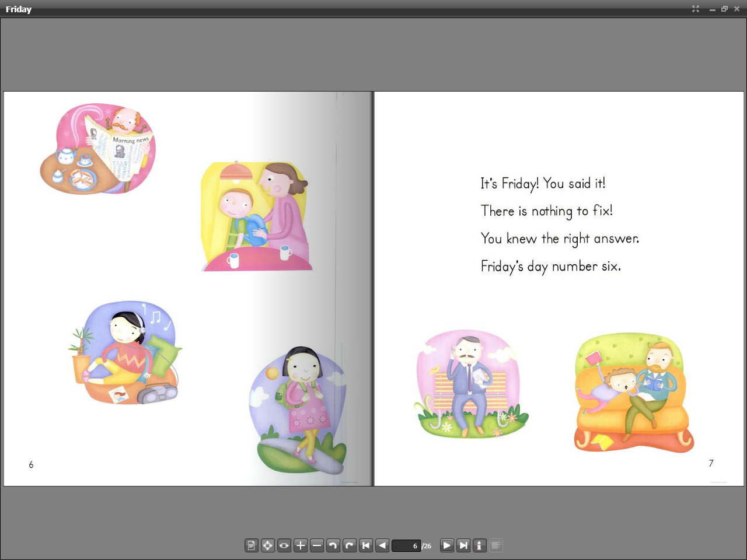This screenshot has width=747, height=560.
Task: Click the fit-to-width icon
Action: coord(284,545)
